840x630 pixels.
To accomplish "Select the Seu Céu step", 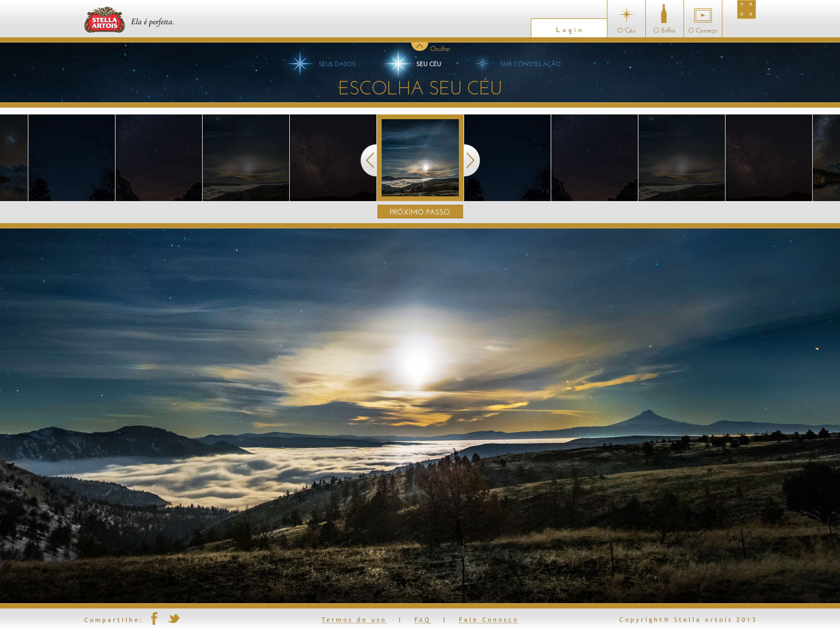I will tap(428, 64).
